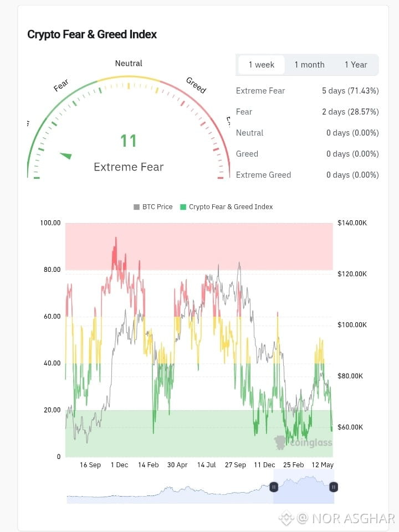This screenshot has height=532, width=399.
Task: Click the 14 Feb x-axis date label
Action: tap(149, 465)
